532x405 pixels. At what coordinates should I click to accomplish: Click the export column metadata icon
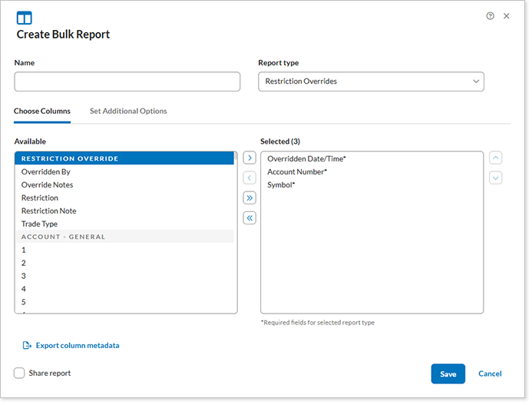(x=27, y=346)
